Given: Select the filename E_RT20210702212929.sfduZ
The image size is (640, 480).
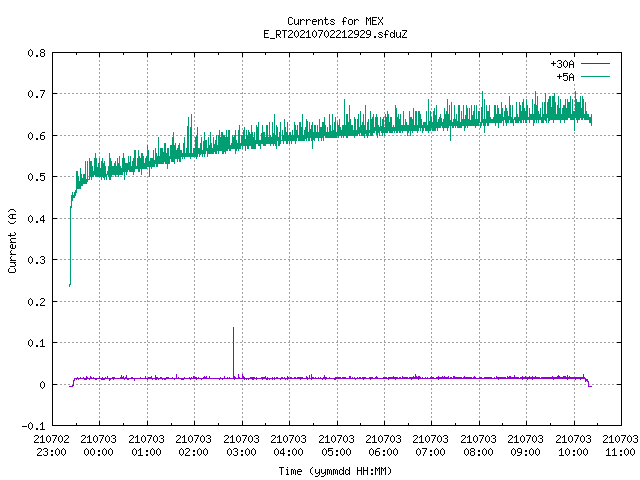Looking at the screenshot, I should click(x=335, y=34).
